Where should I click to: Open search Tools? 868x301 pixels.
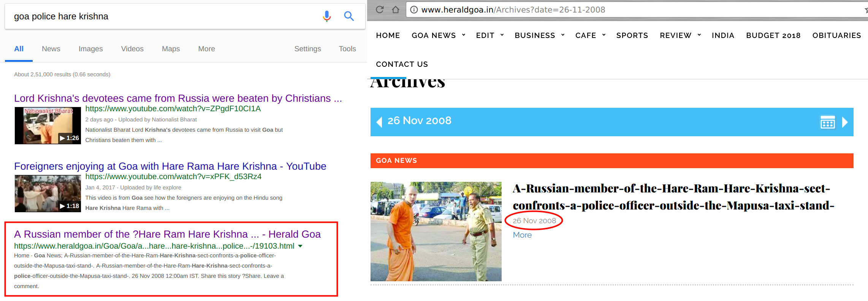click(347, 49)
